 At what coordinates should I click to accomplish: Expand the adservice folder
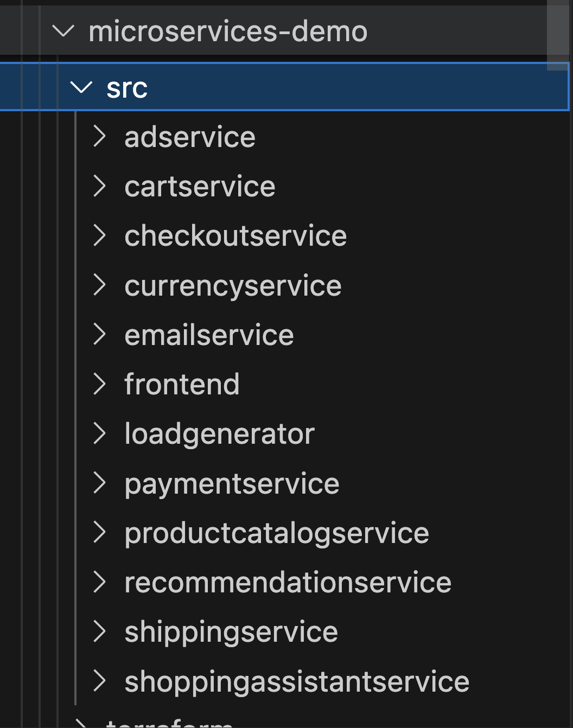tap(100, 137)
